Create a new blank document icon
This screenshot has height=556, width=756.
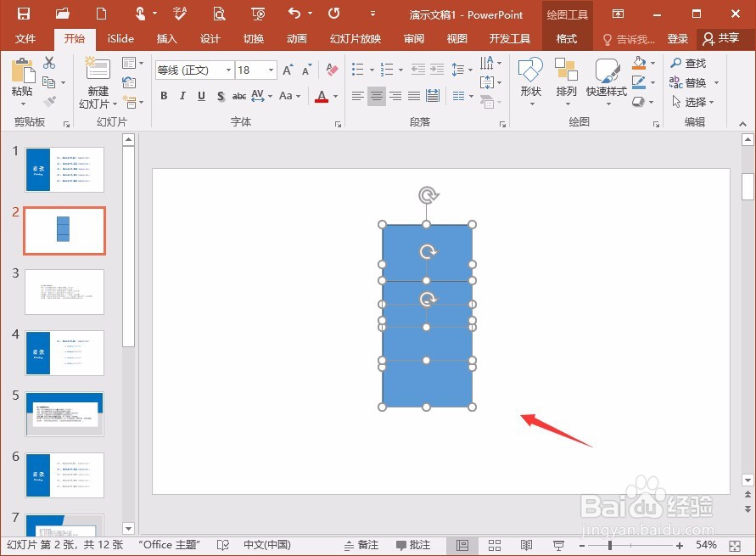[x=101, y=14]
